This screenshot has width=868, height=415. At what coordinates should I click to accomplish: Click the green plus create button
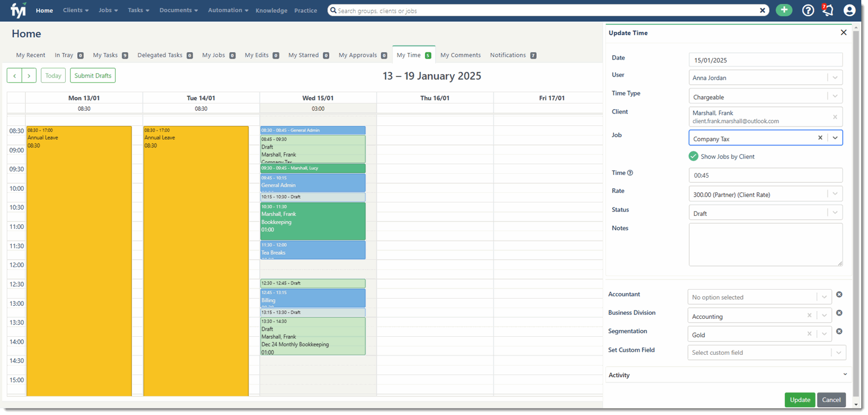pyautogui.click(x=784, y=10)
